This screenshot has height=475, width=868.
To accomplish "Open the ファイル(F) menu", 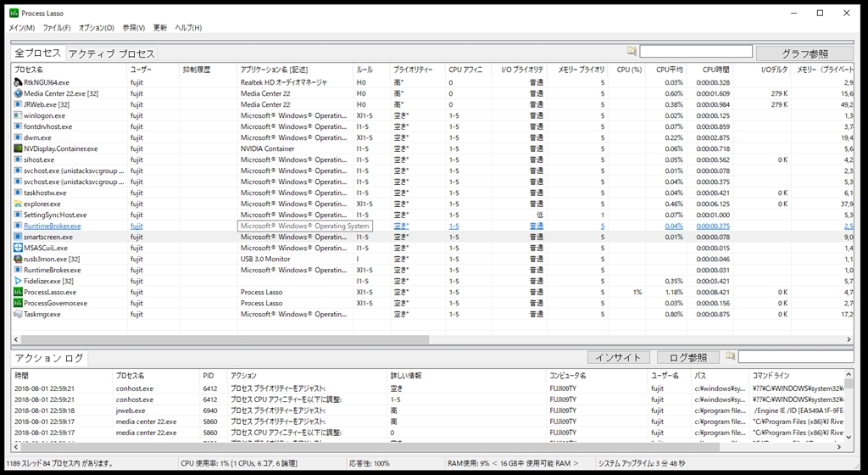I will pos(57,28).
